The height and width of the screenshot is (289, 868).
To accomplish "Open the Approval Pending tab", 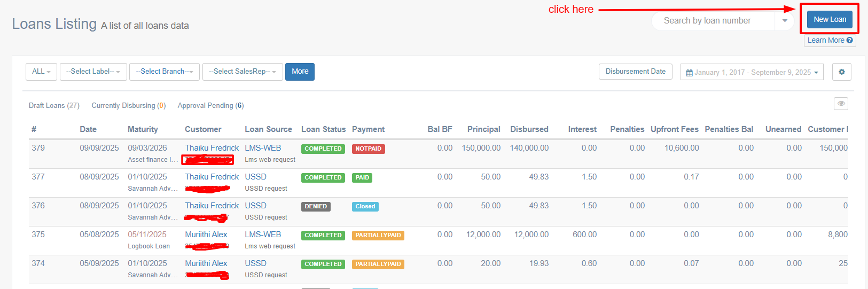I will (210, 106).
